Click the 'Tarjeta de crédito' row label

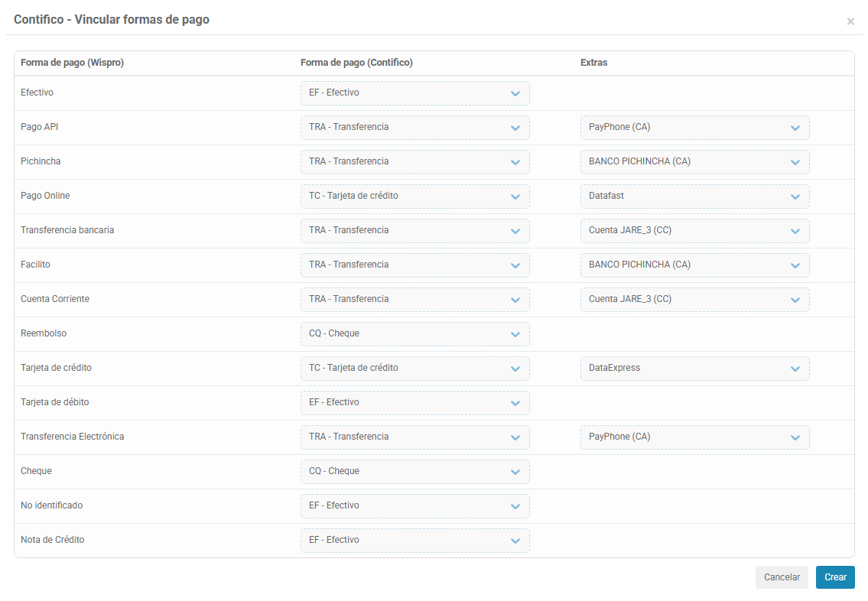click(56, 368)
